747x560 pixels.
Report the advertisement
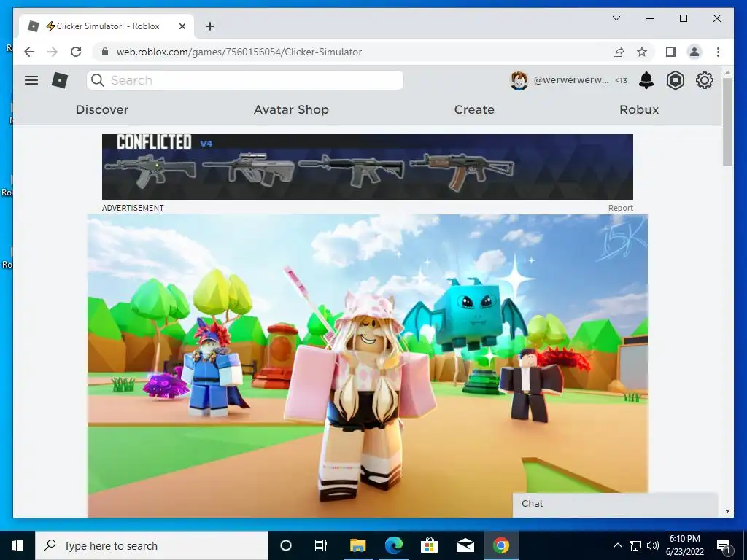tap(620, 208)
